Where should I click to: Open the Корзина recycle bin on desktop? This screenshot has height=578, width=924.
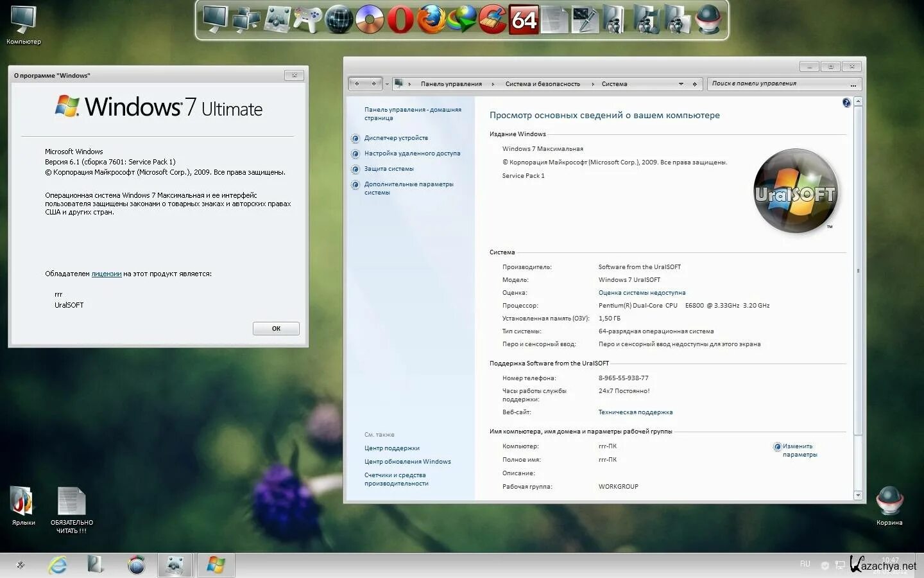[889, 506]
